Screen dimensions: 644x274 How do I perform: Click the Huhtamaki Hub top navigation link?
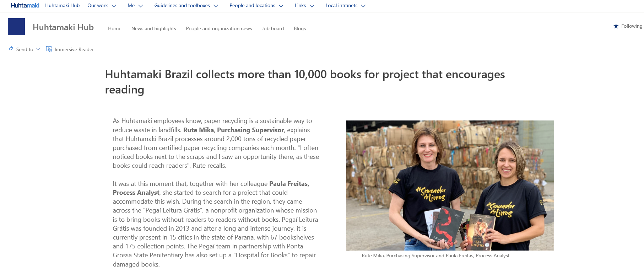63,6
